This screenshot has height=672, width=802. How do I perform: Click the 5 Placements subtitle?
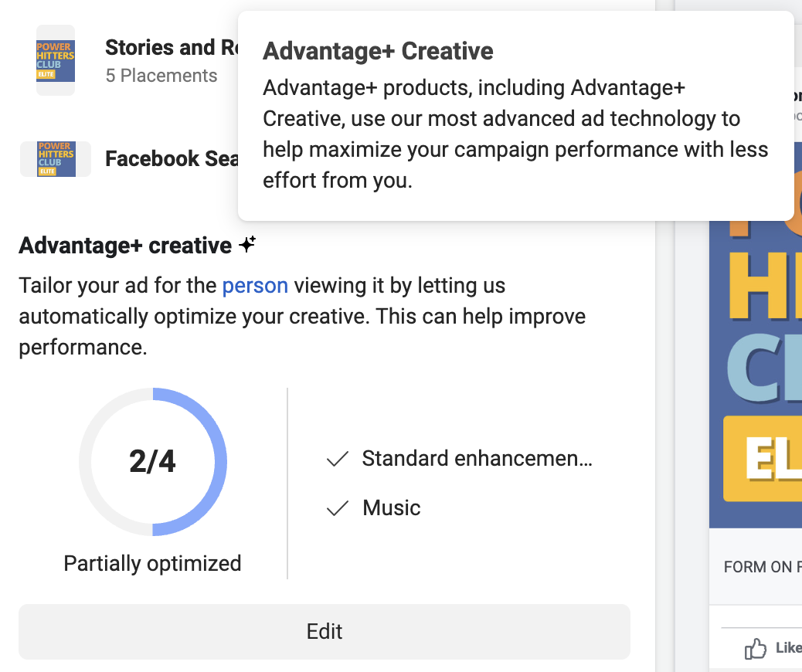point(161,76)
